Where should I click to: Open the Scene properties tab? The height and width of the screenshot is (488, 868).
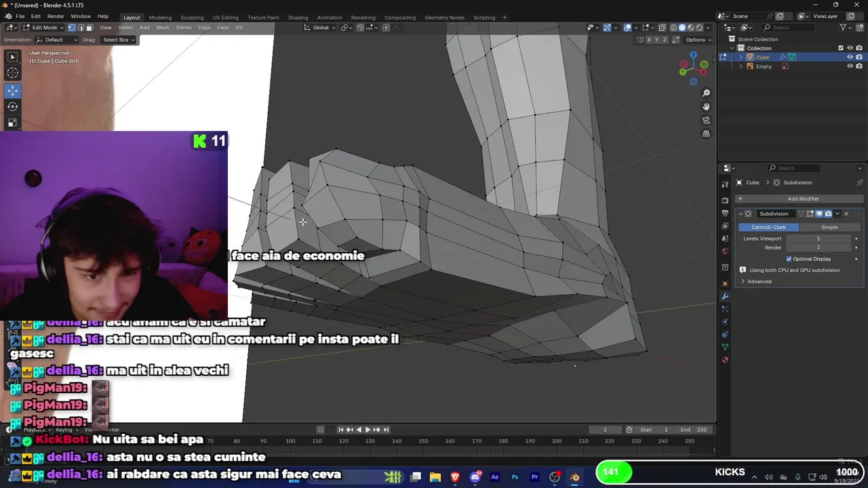tap(725, 239)
